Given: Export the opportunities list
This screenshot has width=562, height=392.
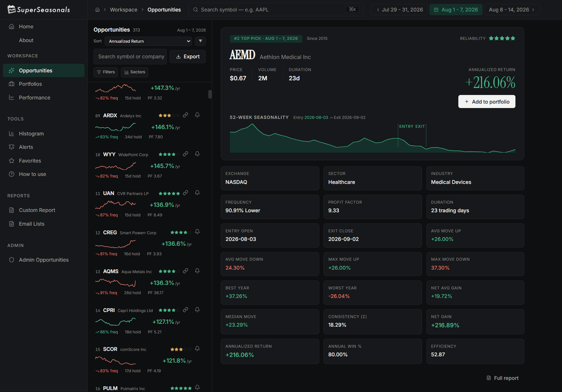Looking at the screenshot, I should pyautogui.click(x=188, y=56).
